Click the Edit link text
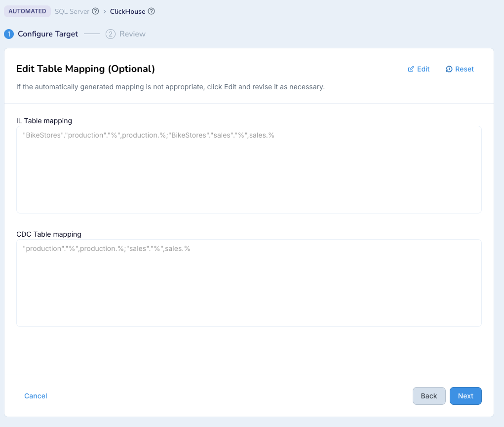 coord(424,69)
